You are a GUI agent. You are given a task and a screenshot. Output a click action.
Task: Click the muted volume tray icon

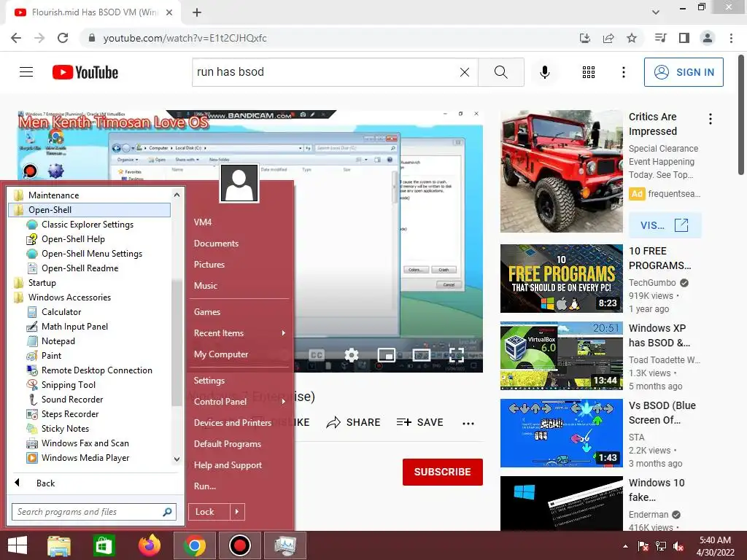coord(679,546)
